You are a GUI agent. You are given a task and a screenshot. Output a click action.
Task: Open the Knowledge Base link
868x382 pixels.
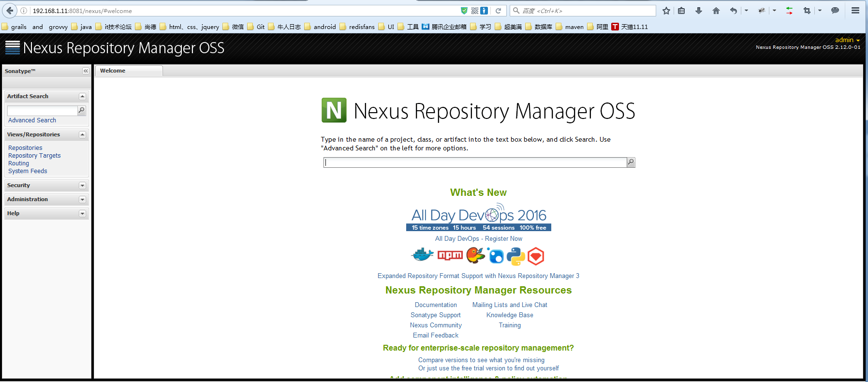[510, 315]
